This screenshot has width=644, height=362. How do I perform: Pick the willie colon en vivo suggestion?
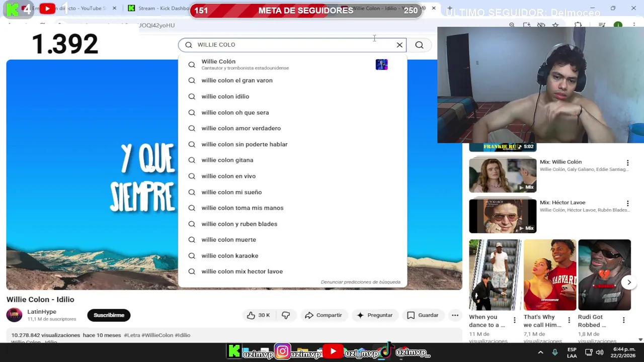click(292, 176)
